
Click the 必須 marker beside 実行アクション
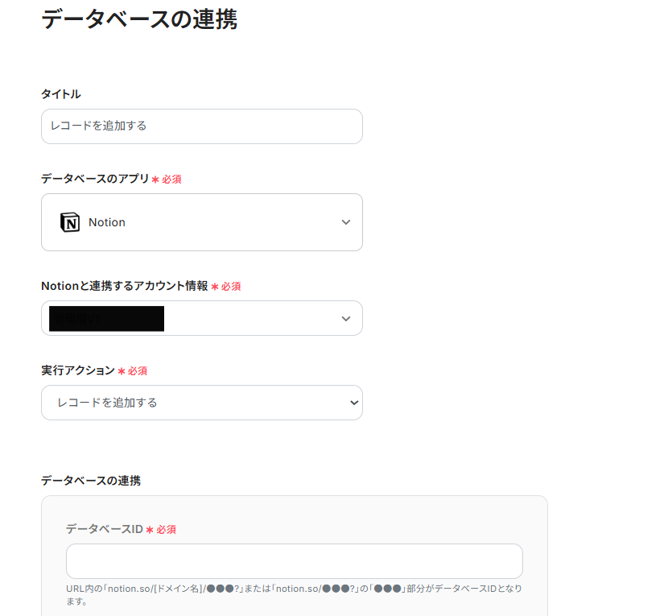point(138,371)
